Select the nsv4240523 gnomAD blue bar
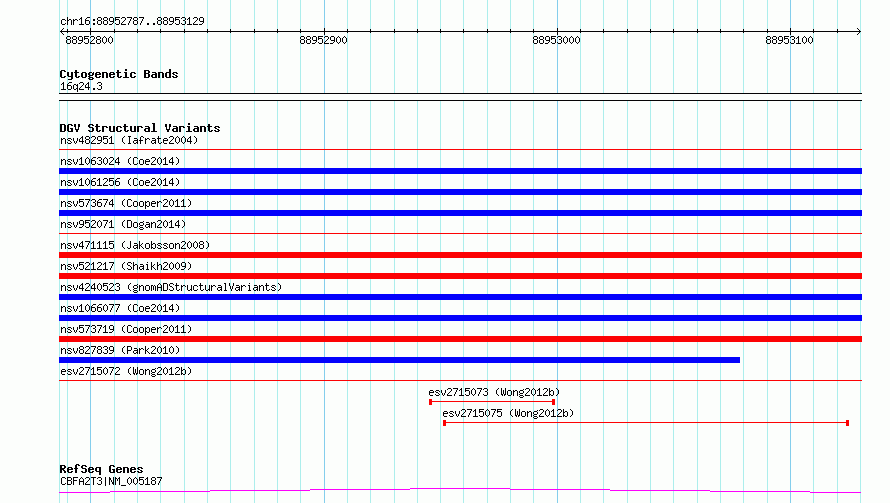The image size is (890, 503). point(460,297)
